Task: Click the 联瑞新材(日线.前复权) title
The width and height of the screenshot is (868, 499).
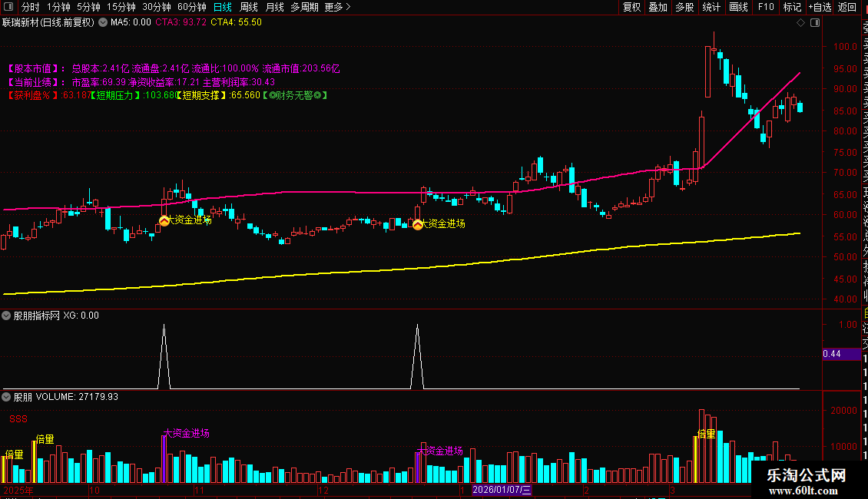Action: pyautogui.click(x=48, y=22)
